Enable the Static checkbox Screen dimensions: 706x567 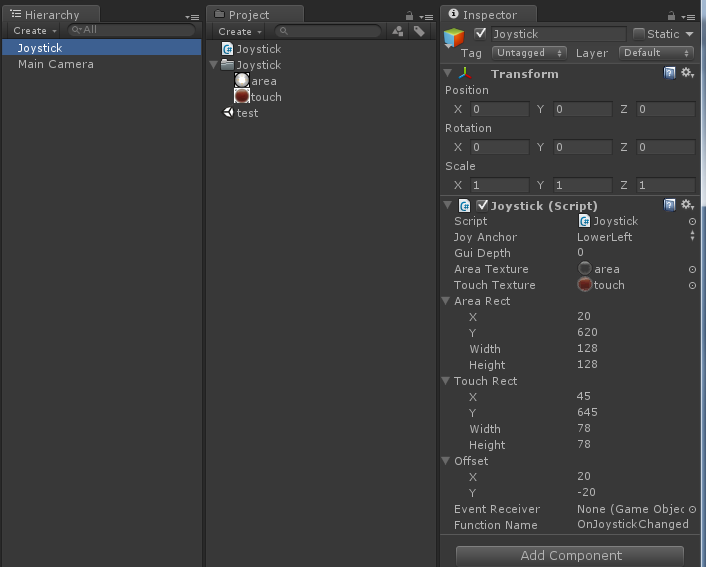coord(639,34)
